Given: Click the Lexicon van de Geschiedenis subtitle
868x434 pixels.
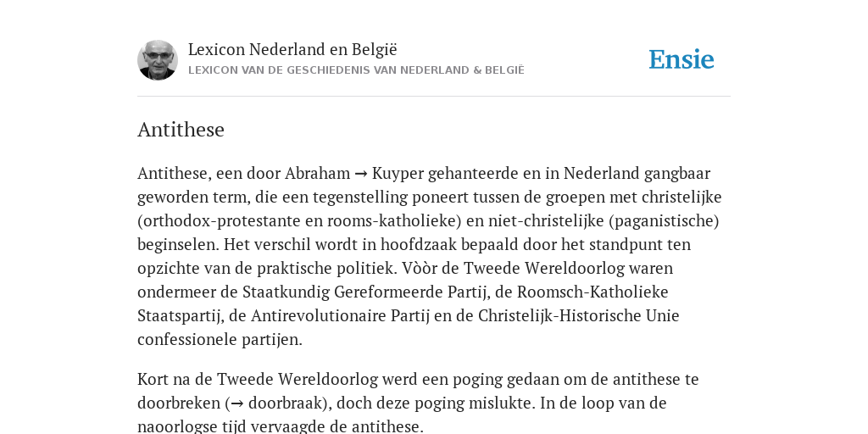Looking at the screenshot, I should pyautogui.click(x=356, y=70).
